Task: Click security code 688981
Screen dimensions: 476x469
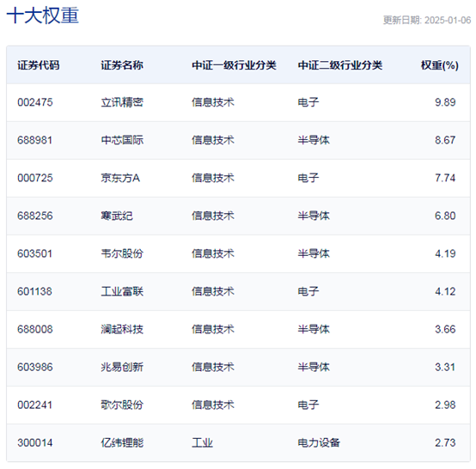Action: 35,140
